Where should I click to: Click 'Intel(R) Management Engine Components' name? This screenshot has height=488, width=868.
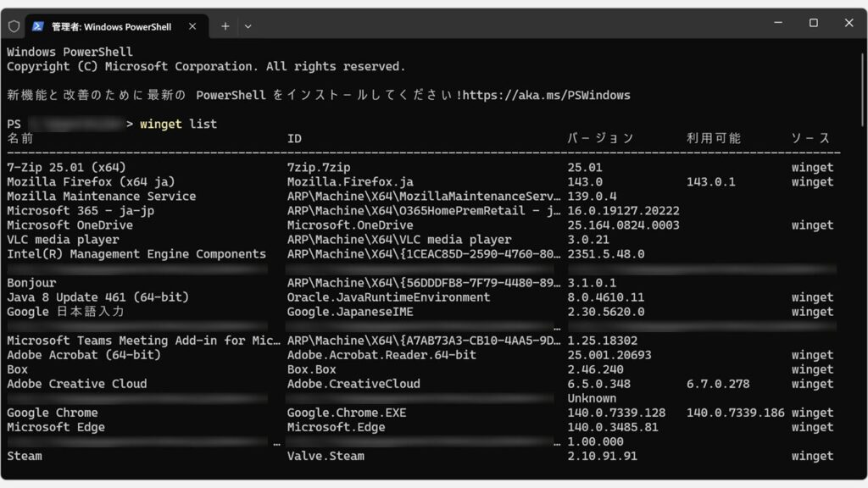(x=136, y=253)
